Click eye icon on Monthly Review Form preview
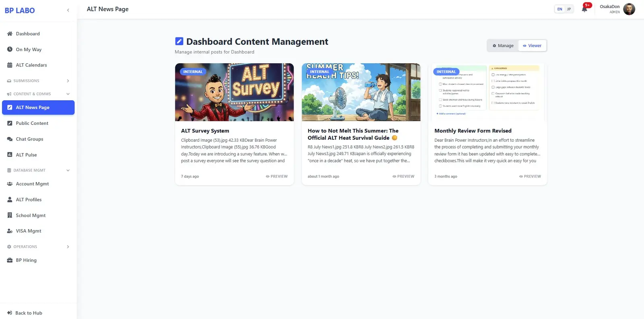This screenshot has height=319, width=644. [x=521, y=176]
